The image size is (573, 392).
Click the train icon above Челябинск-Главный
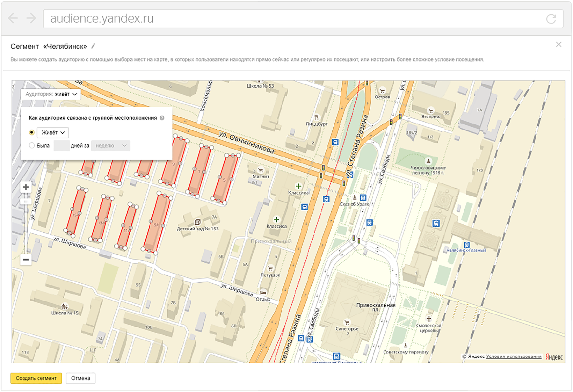[x=467, y=245]
